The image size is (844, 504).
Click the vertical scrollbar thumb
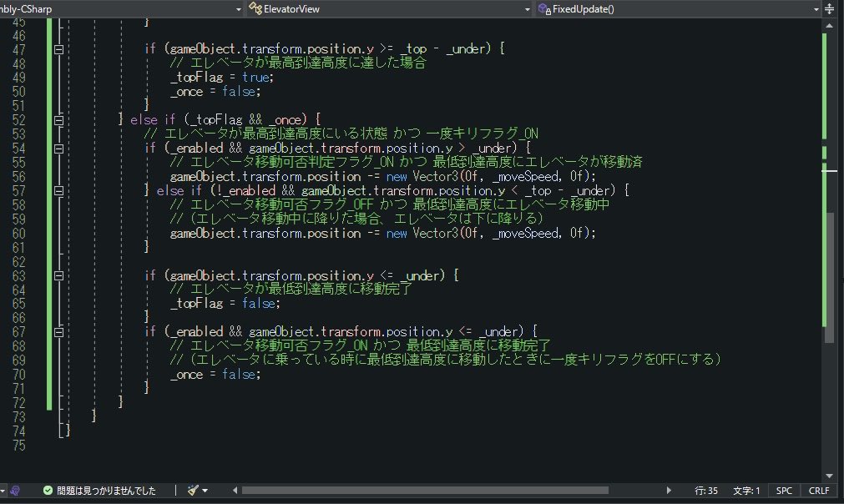pos(830,277)
